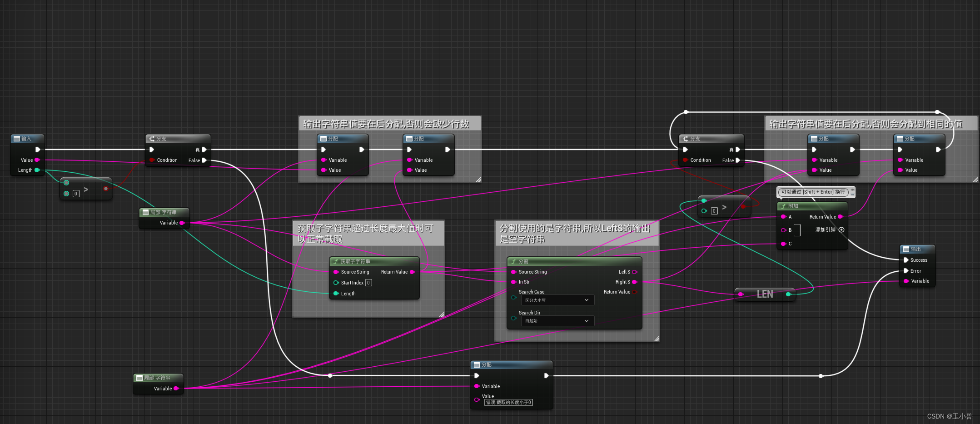Click the reroute node left of bottom 分配
This screenshot has height=424, width=980.
pyautogui.click(x=330, y=375)
